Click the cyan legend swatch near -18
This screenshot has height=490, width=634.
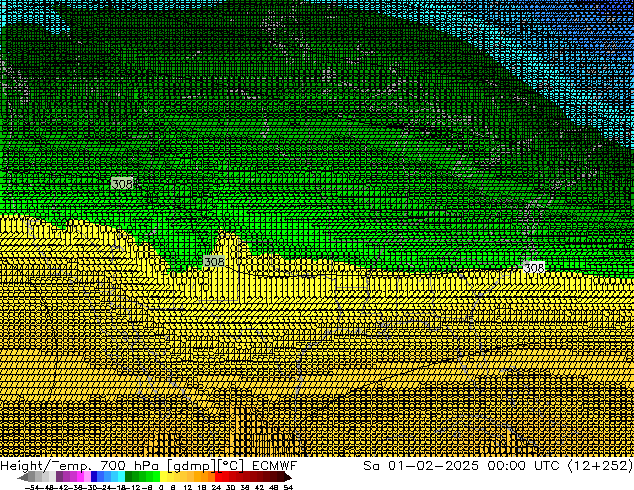121,476
